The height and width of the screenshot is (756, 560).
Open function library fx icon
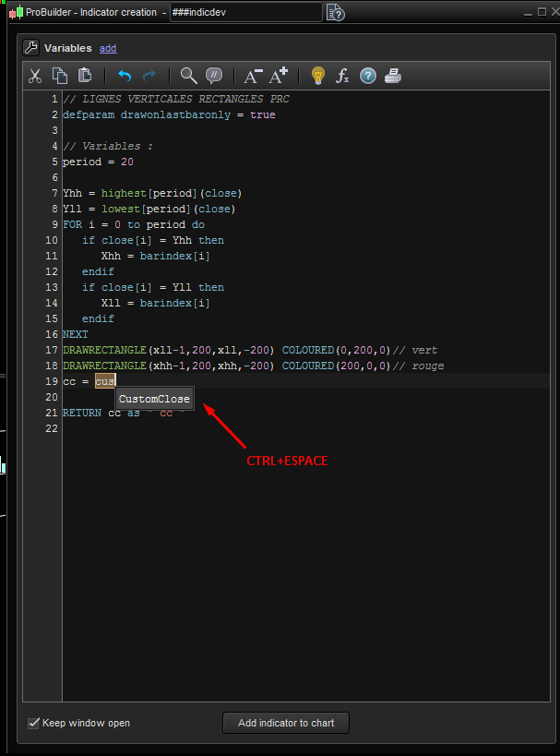(x=342, y=76)
